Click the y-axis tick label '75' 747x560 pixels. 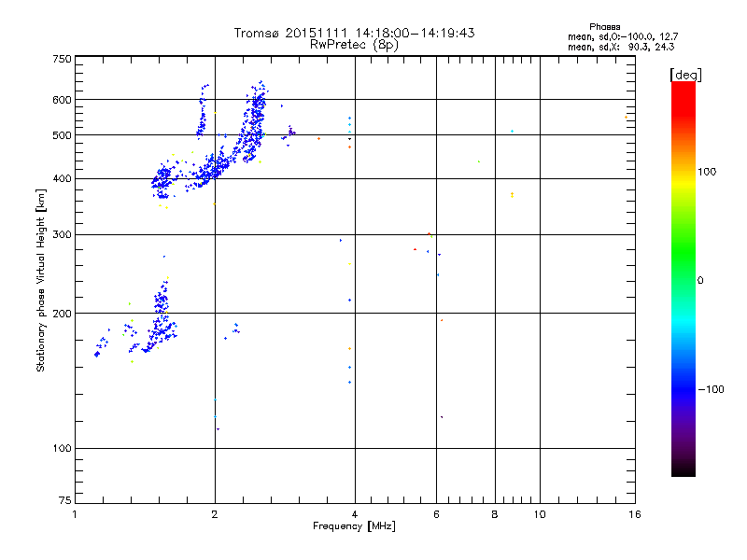[65, 500]
